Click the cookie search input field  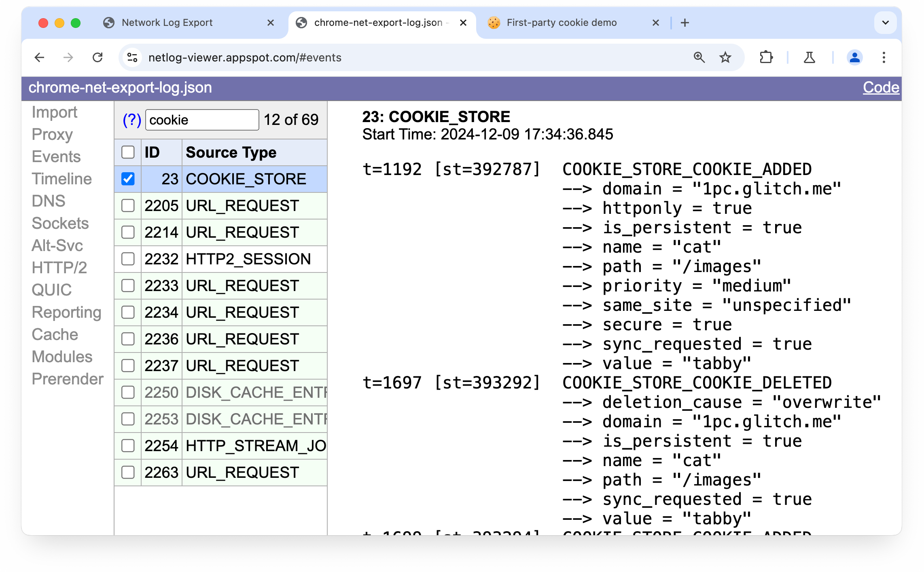coord(201,119)
